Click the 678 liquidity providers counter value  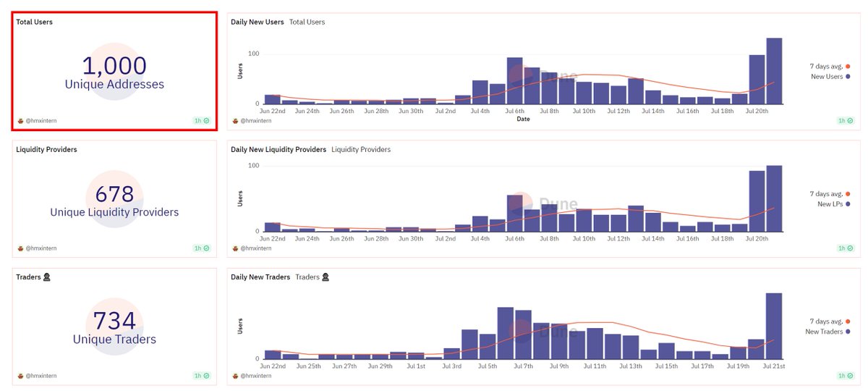click(114, 194)
